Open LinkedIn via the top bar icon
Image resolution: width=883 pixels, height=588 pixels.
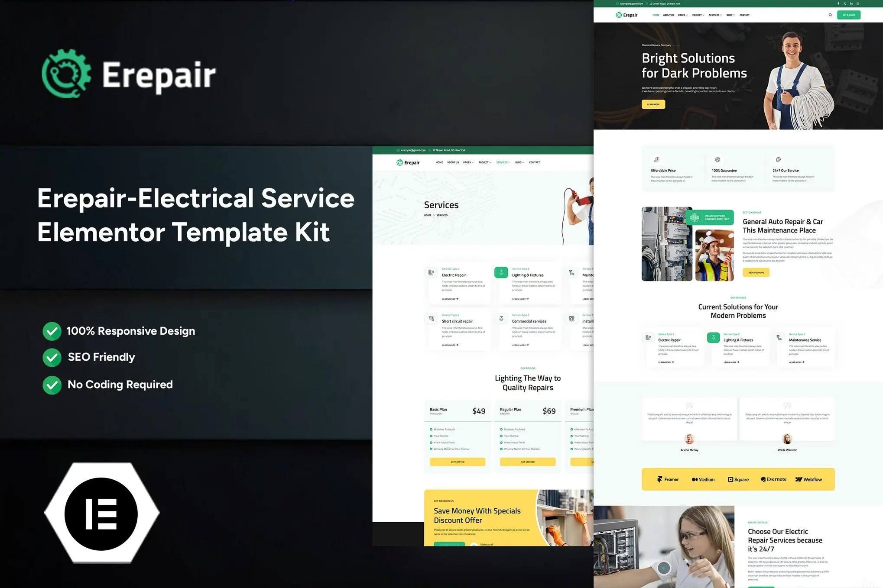point(851,3)
